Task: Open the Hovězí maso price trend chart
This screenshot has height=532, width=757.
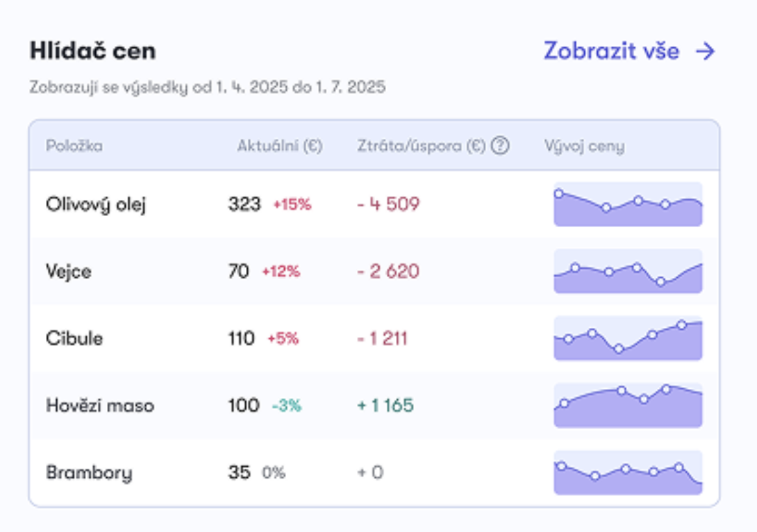Action: click(x=628, y=406)
